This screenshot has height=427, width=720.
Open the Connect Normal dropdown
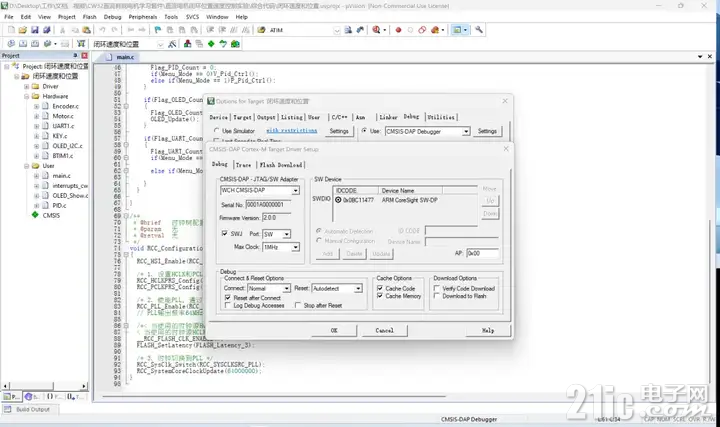click(287, 288)
